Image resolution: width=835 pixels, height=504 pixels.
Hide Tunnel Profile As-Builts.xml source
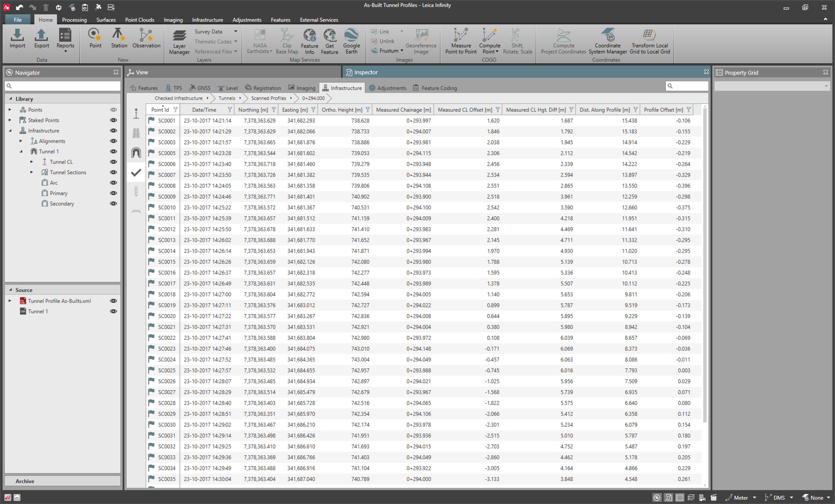[x=113, y=301]
